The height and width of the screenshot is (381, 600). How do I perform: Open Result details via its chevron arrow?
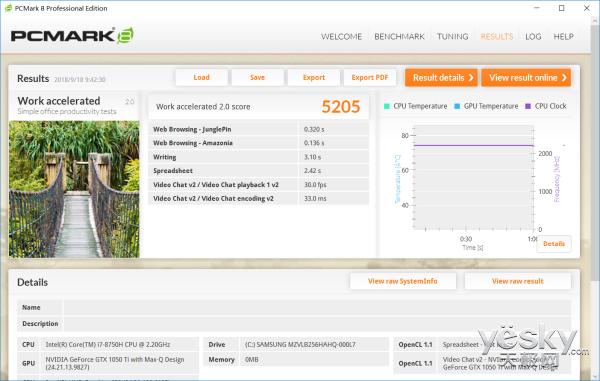coord(471,78)
